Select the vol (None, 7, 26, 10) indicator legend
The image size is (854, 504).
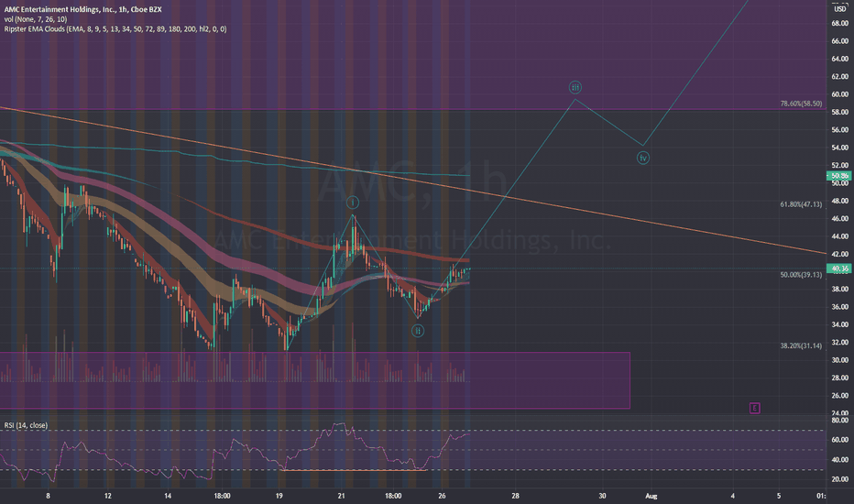[36, 19]
